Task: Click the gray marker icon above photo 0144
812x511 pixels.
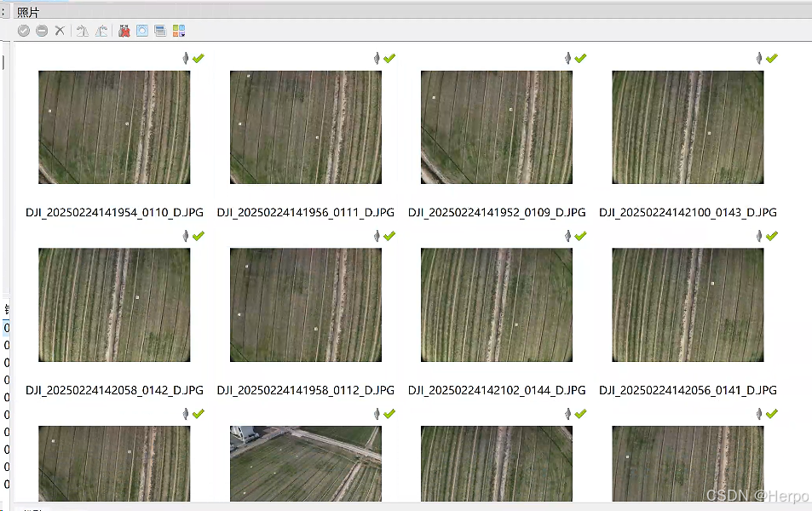Action: (567, 236)
